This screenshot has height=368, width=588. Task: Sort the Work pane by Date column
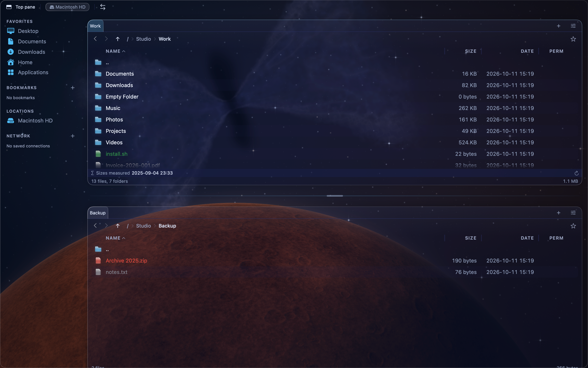coord(527,51)
